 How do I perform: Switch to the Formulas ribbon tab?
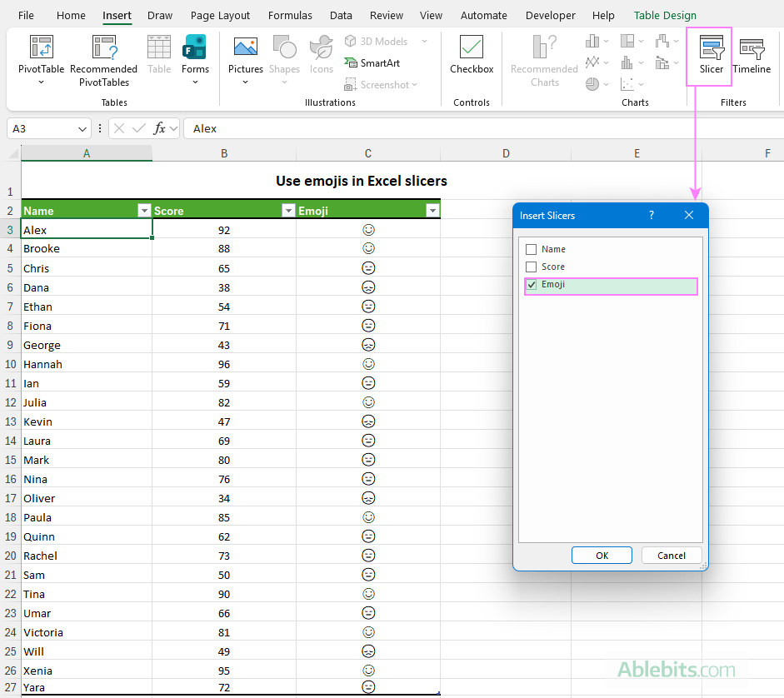click(290, 15)
